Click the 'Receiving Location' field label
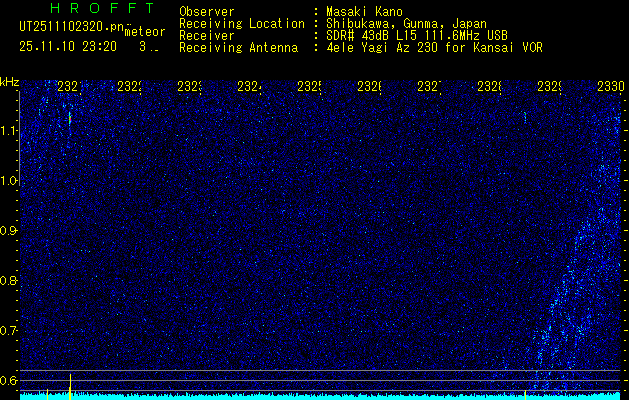Viewport: 629px width, 400px height. point(241,23)
